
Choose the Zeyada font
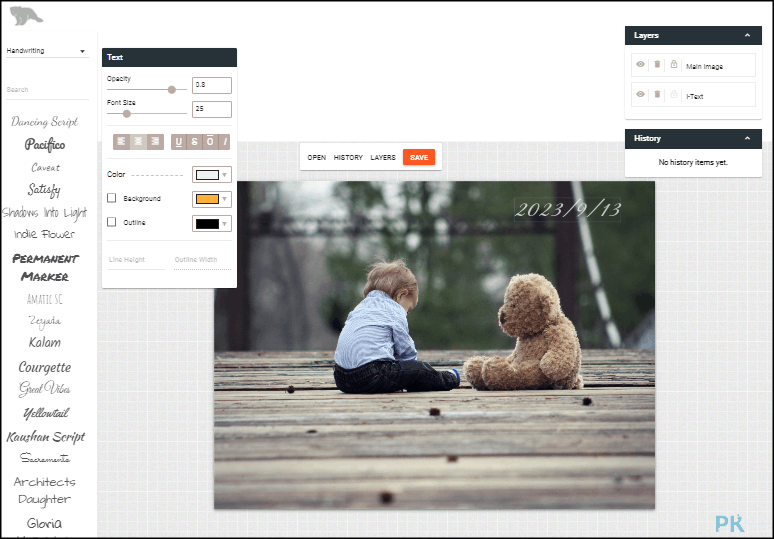44,321
